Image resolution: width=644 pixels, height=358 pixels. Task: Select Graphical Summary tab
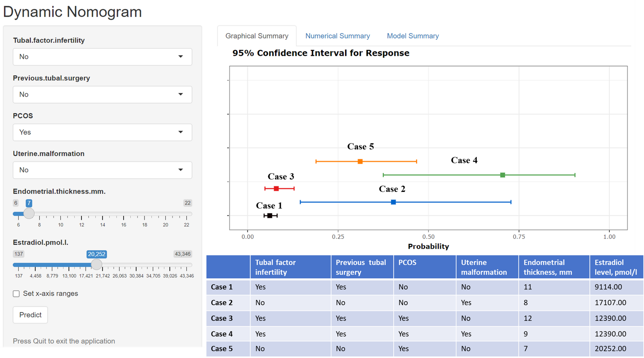pyautogui.click(x=257, y=36)
